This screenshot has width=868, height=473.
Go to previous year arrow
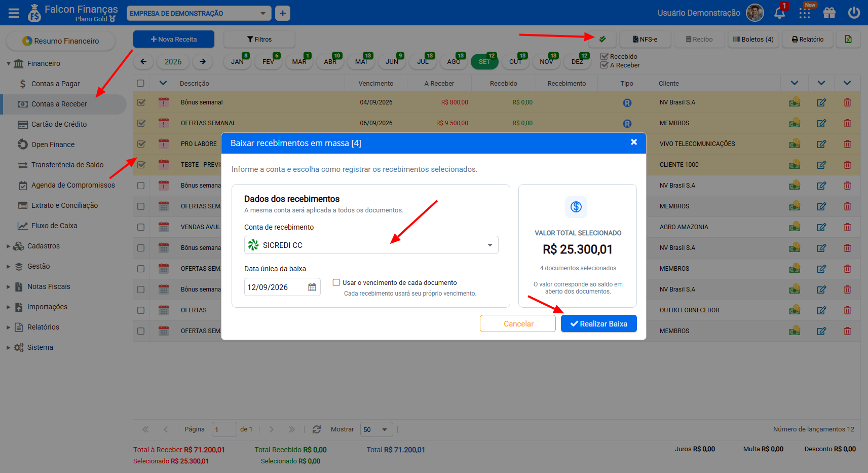tap(143, 61)
